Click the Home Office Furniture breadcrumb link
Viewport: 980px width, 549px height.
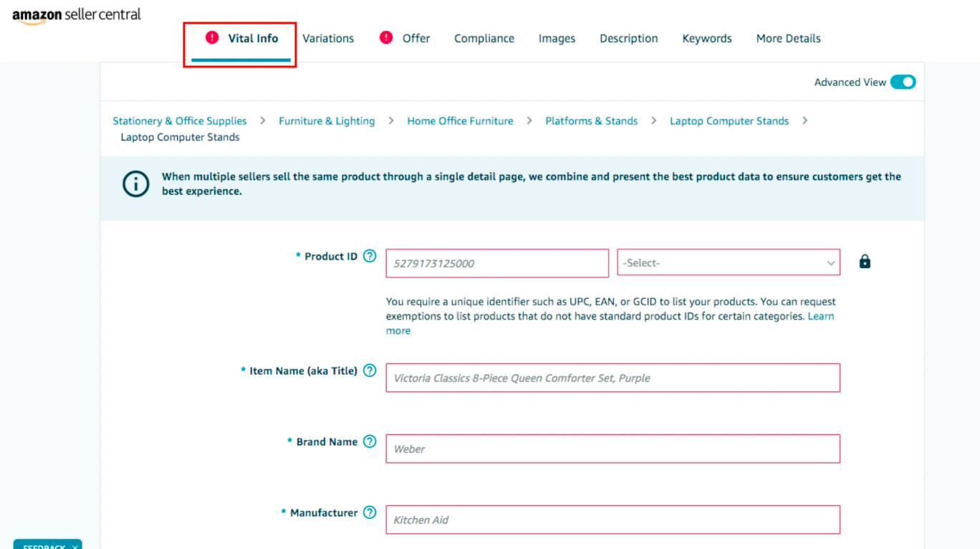click(x=460, y=121)
